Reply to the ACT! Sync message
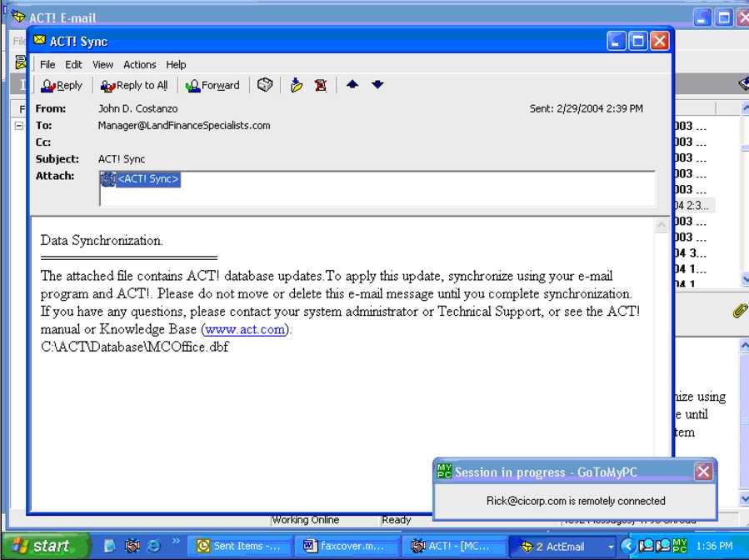This screenshot has height=560, width=749. pyautogui.click(x=62, y=86)
